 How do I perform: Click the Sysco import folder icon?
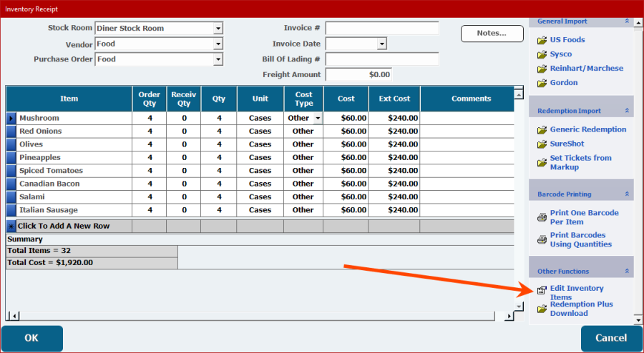point(542,54)
